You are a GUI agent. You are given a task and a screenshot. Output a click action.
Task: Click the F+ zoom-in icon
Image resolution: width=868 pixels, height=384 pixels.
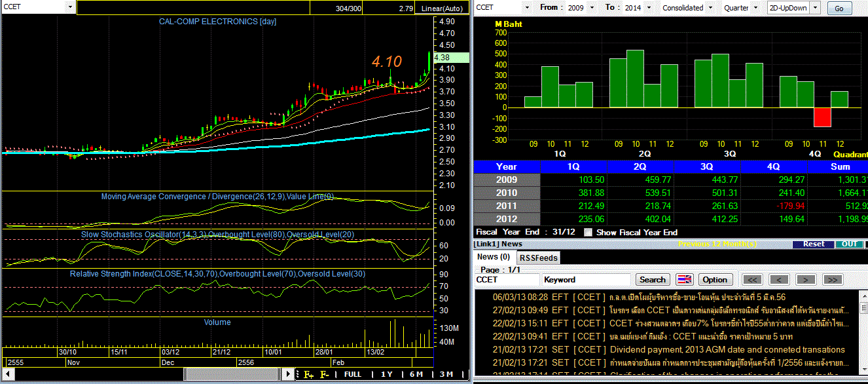coord(308,374)
